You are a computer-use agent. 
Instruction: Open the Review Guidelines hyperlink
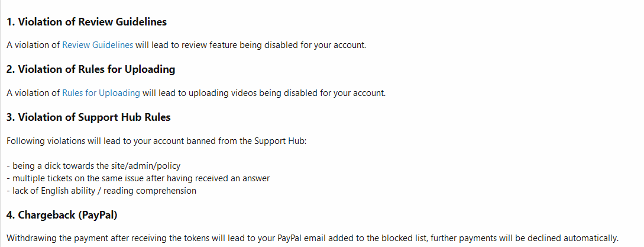tap(98, 44)
